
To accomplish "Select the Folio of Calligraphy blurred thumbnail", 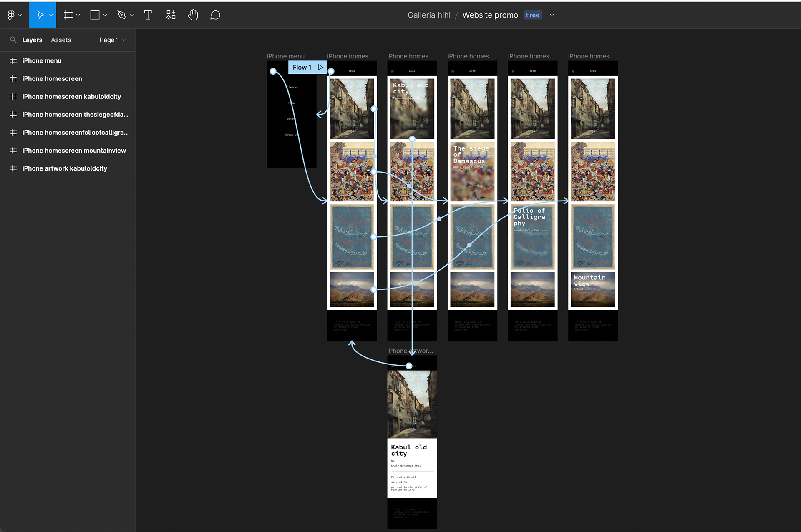I will coord(533,237).
